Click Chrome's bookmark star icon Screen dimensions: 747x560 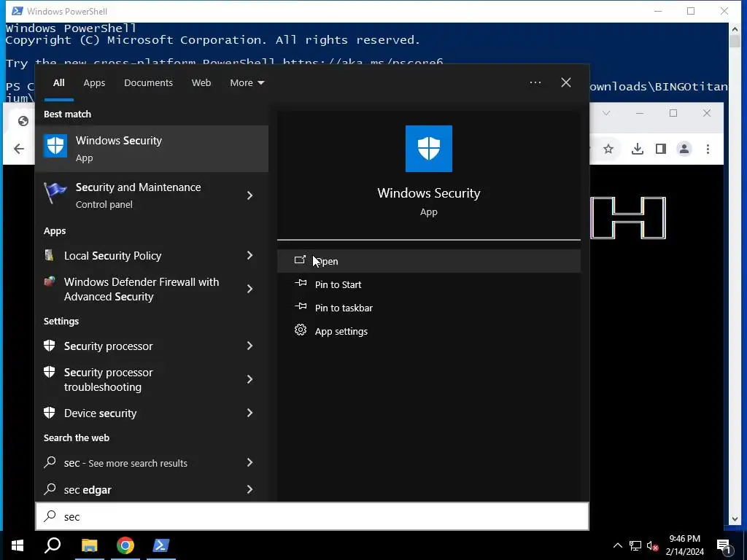pos(608,149)
